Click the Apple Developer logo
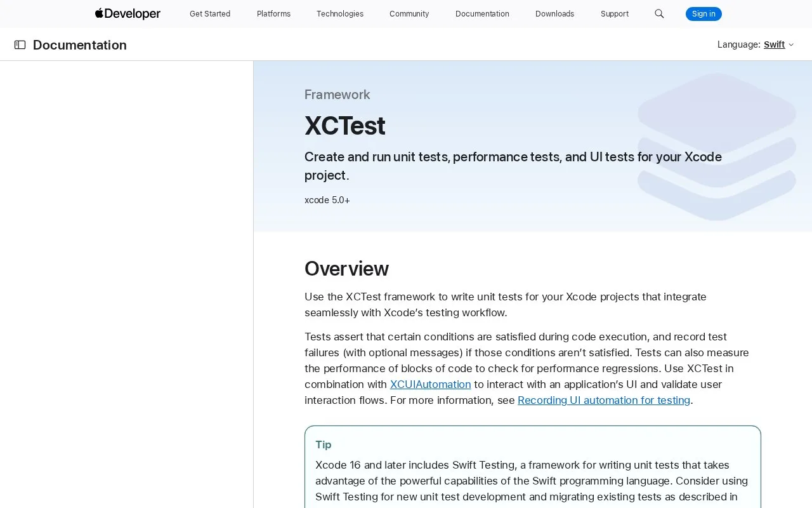 coord(128,13)
